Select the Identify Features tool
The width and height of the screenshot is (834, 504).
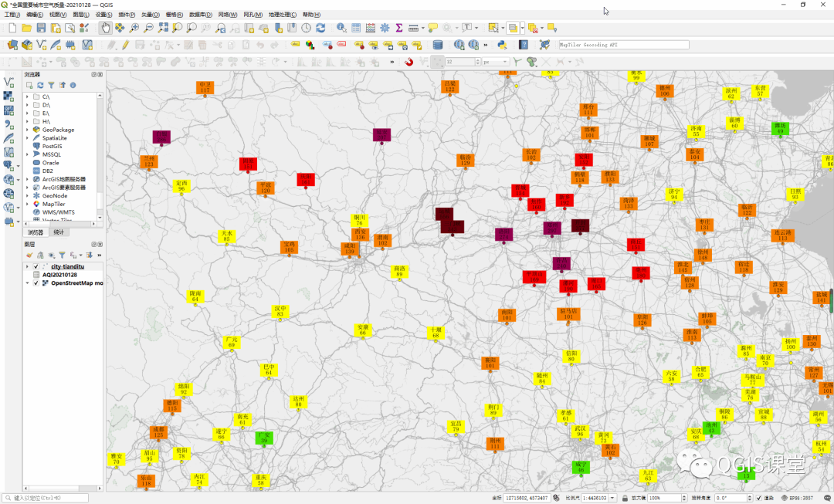click(x=341, y=29)
